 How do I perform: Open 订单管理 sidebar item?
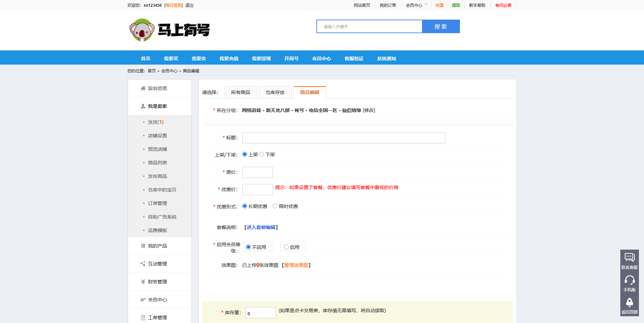(x=157, y=203)
